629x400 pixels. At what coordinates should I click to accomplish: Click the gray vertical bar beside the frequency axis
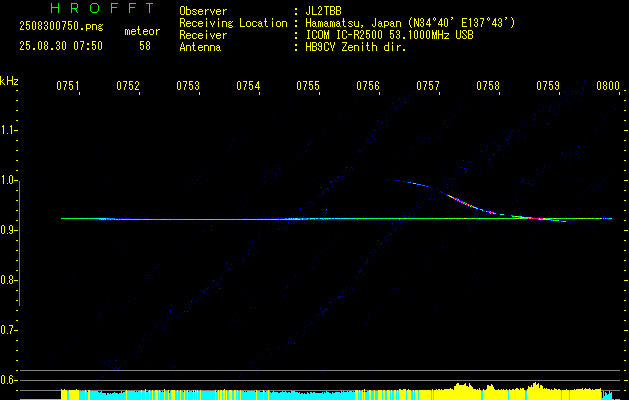(x=20, y=243)
